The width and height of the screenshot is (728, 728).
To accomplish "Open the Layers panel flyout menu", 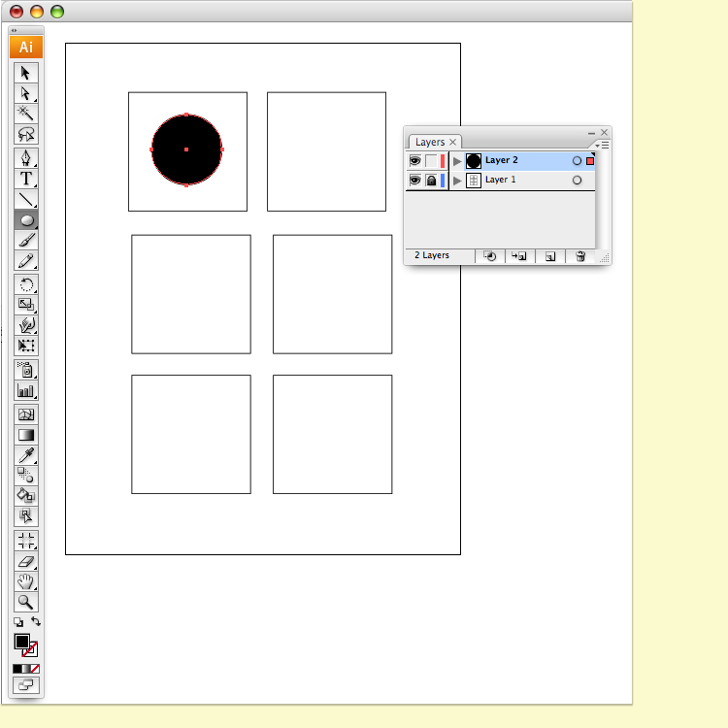I will (x=603, y=145).
